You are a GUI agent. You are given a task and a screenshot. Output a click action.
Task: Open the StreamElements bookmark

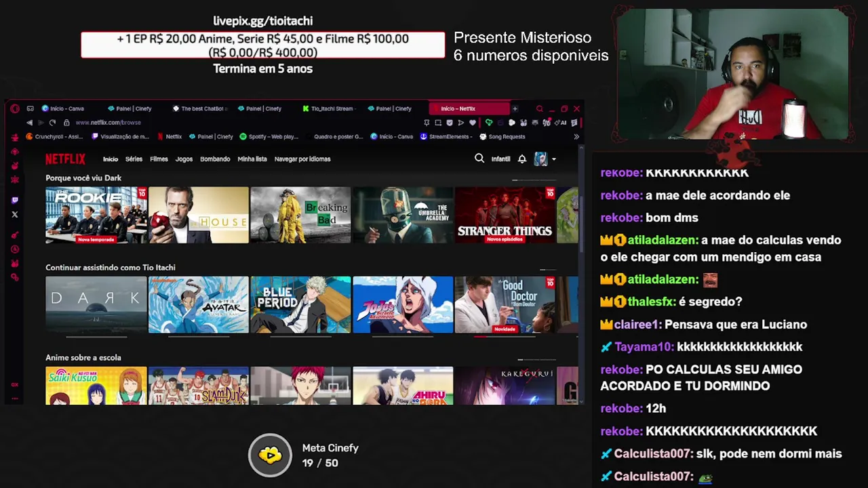[x=446, y=136]
